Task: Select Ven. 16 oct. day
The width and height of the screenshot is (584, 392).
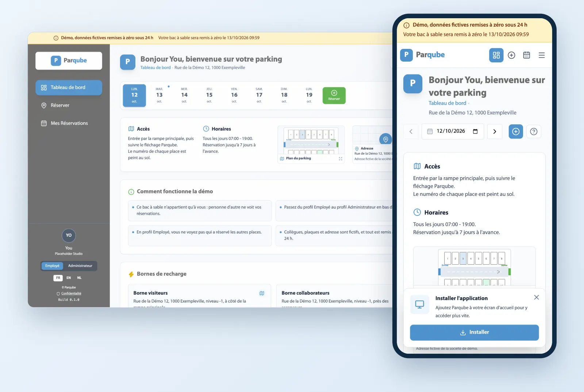Action: click(x=234, y=95)
